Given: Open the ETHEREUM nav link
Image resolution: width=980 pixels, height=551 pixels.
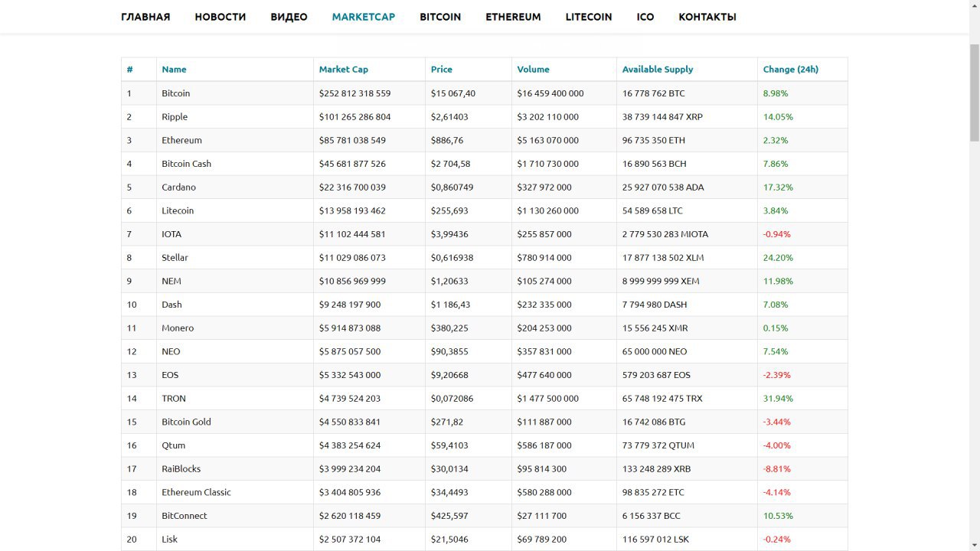Looking at the screenshot, I should 513,17.
